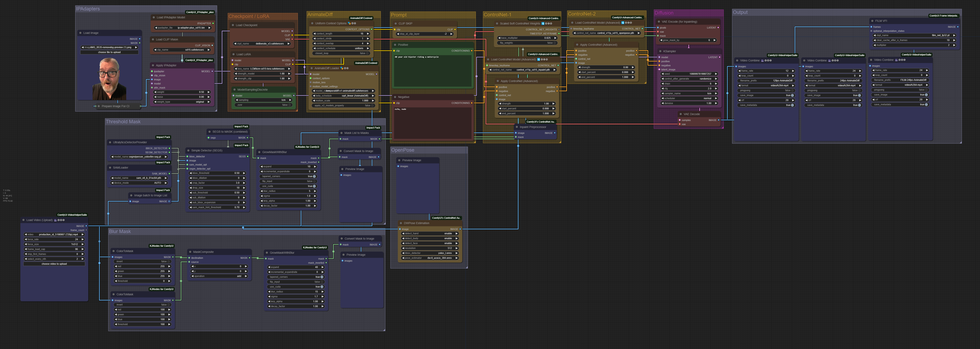Click the KJNodes for ComfyUI badge above MaskComposite's left ColorToMask
The width and height of the screenshot is (980, 349).
point(162,246)
